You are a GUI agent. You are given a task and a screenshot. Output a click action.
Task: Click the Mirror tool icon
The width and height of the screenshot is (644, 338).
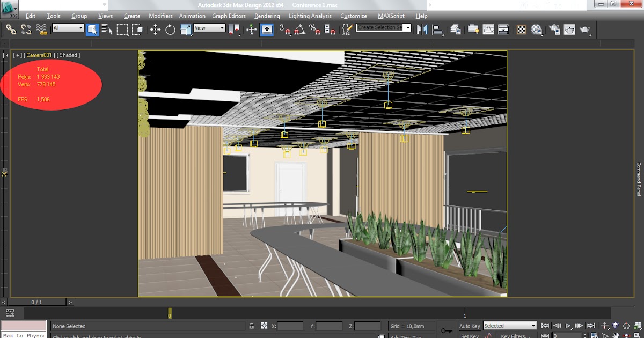pos(422,30)
